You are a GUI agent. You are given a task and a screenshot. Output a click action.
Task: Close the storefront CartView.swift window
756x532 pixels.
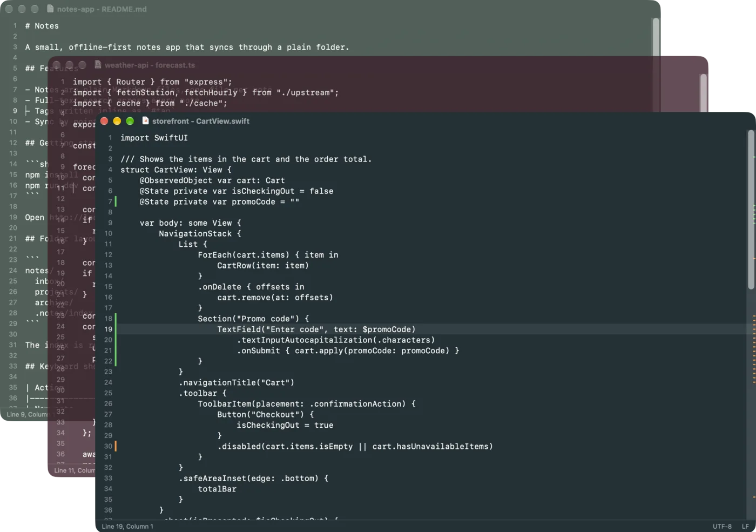104,121
